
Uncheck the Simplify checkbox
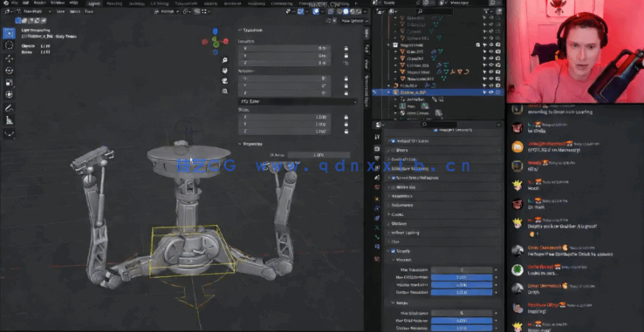point(393,251)
